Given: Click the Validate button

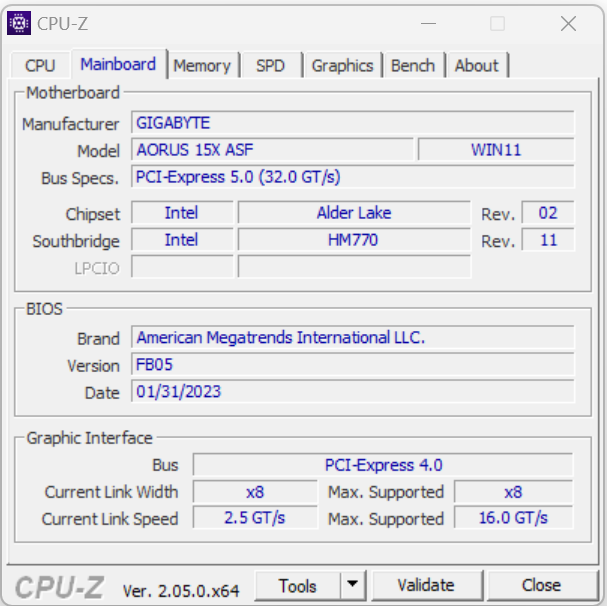Looking at the screenshot, I should [426, 585].
